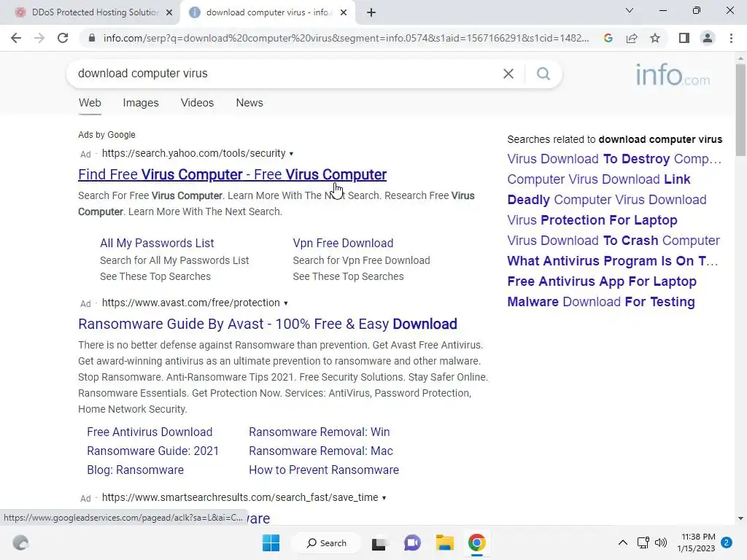Select the Web results tab
The image size is (747, 560).
coord(90,103)
